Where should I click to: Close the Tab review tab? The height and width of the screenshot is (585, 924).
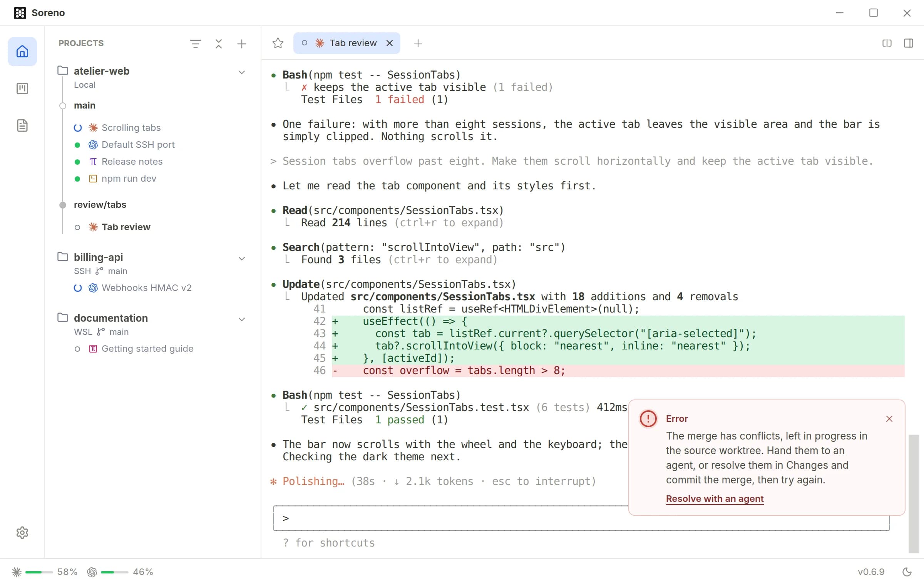point(390,43)
